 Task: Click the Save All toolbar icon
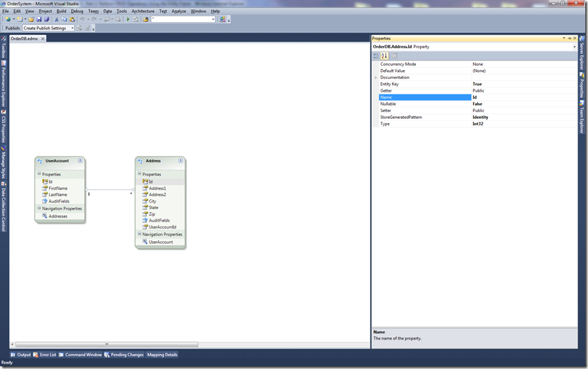pyautogui.click(x=47, y=19)
